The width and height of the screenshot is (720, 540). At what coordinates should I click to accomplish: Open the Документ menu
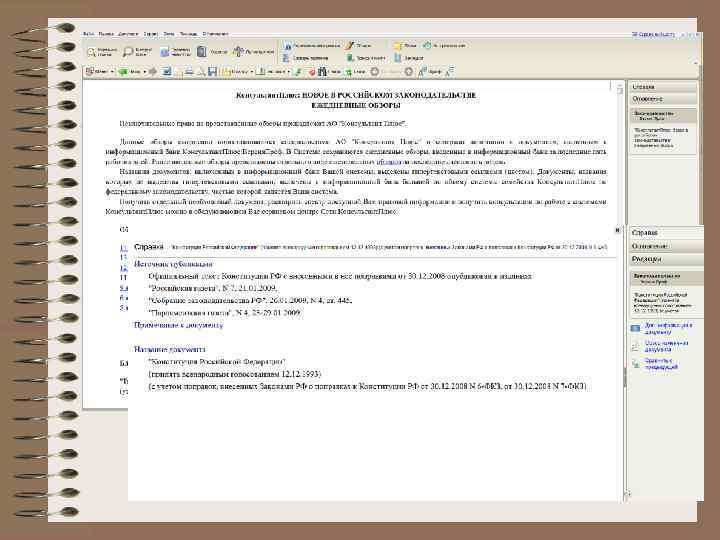[128, 34]
